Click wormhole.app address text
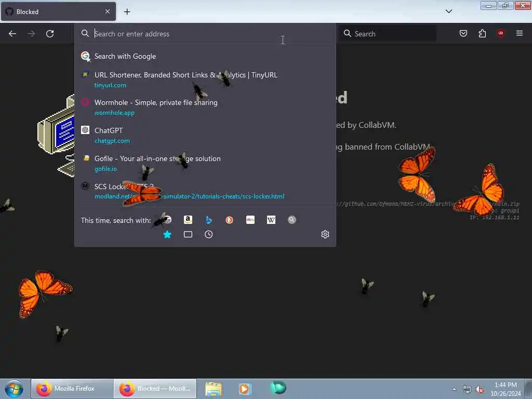The height and width of the screenshot is (399, 532). pos(114,113)
